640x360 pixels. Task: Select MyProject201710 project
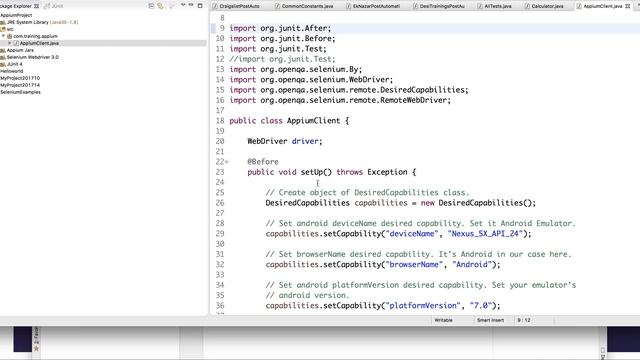click(x=20, y=78)
